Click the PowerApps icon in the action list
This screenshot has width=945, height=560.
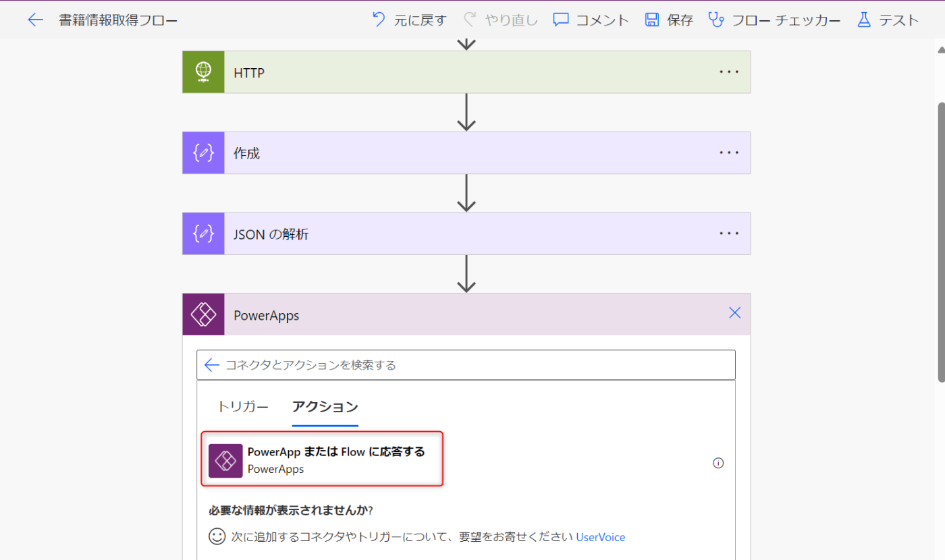coord(225,461)
